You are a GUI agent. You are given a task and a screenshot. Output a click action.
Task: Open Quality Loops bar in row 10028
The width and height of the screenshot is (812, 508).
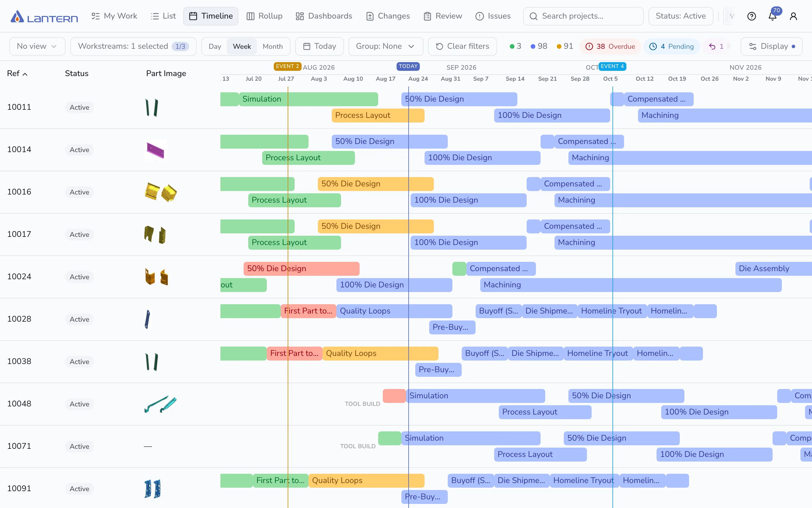394,311
